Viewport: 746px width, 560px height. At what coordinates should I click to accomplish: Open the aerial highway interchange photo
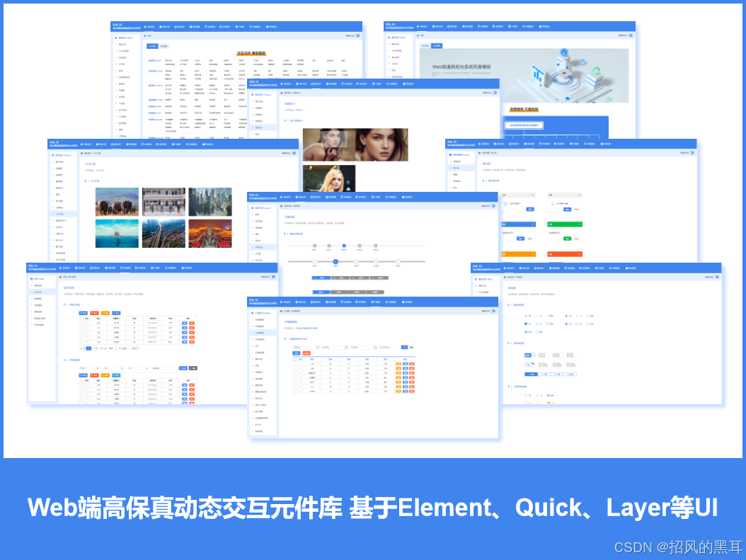click(x=163, y=233)
